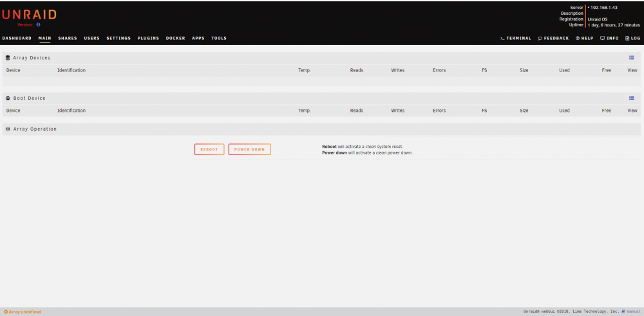The width and height of the screenshot is (644, 316).
Task: Click the server IP 192.168.1.43
Action: 604,7
